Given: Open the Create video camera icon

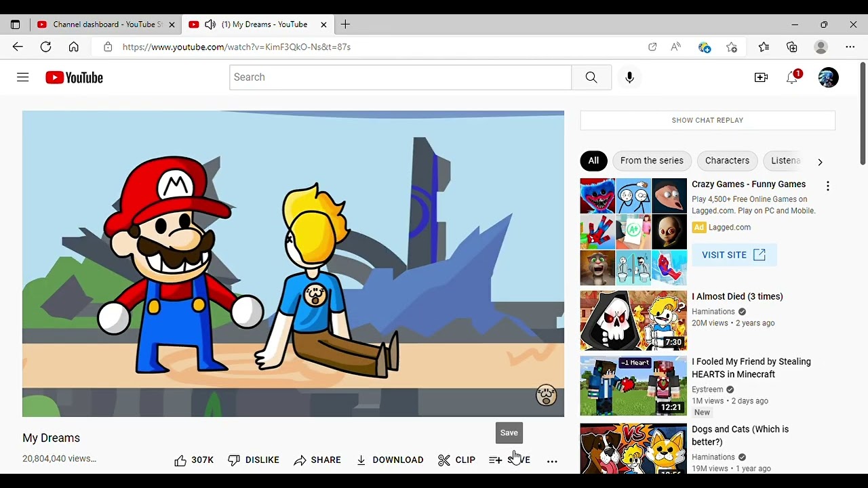Looking at the screenshot, I should [x=761, y=77].
